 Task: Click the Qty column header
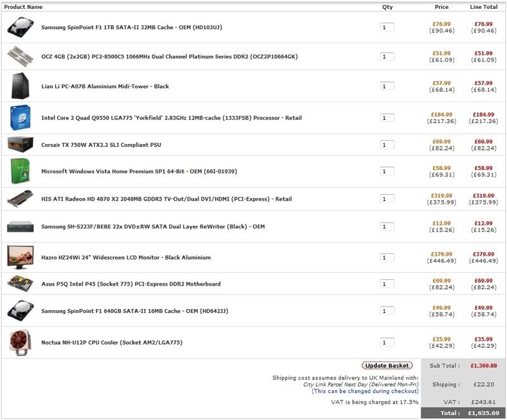point(387,7)
